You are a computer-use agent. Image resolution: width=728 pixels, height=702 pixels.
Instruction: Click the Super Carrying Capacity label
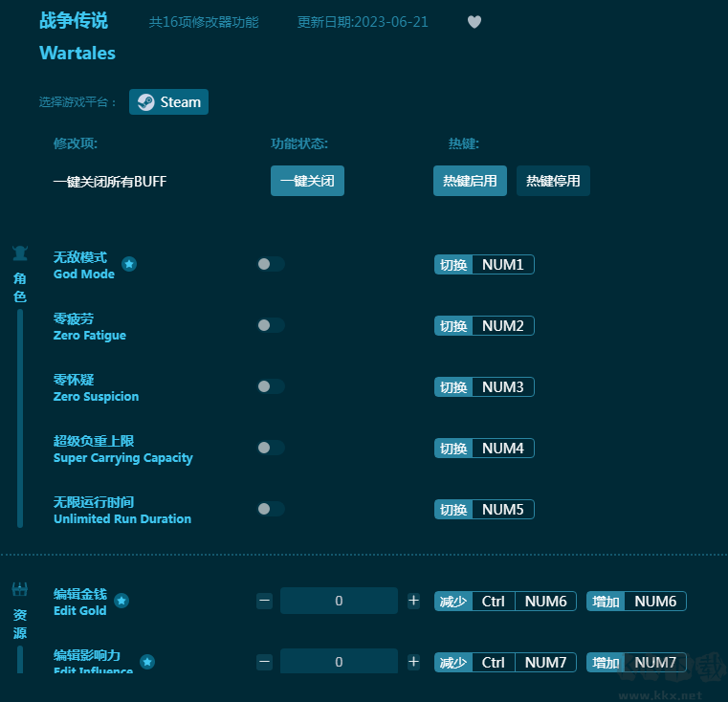coord(123,449)
